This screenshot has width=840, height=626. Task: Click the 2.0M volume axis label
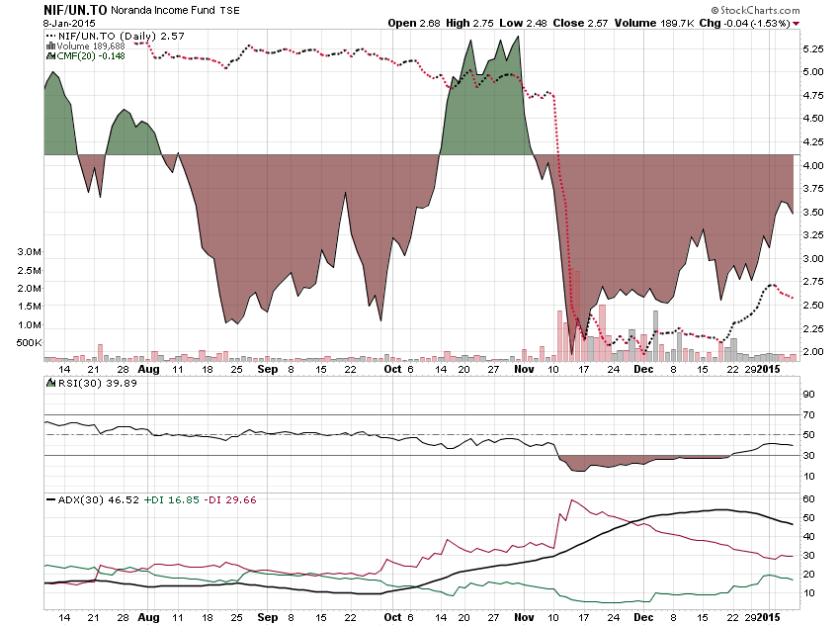click(30, 289)
